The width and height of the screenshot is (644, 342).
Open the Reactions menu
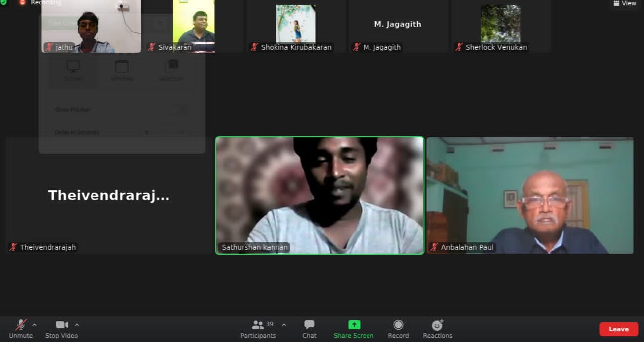[438, 329]
